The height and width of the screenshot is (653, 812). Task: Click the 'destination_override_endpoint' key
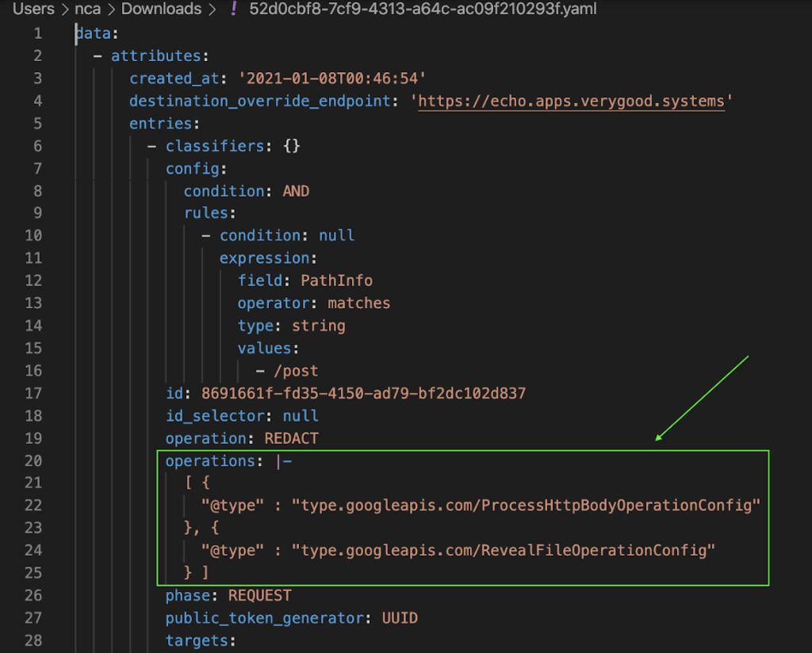(260, 101)
